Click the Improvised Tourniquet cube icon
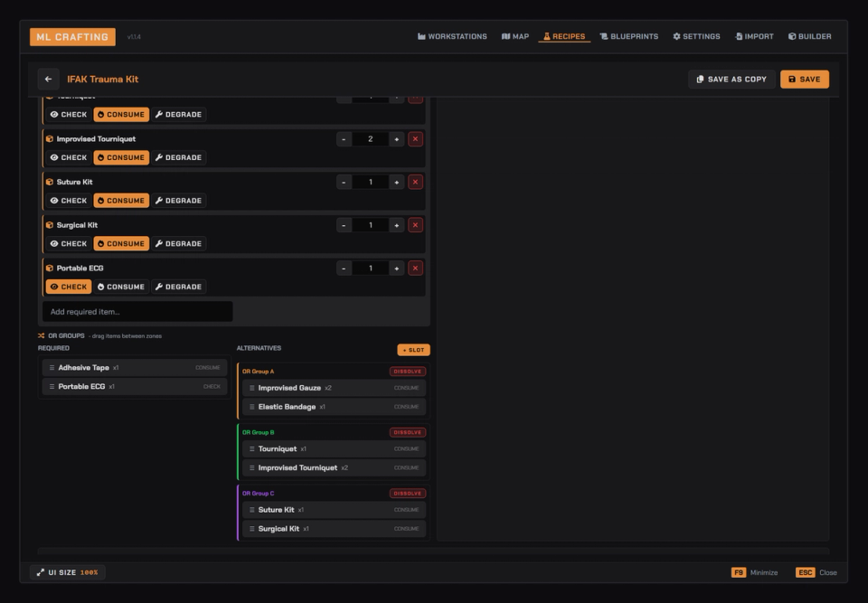 coord(50,139)
